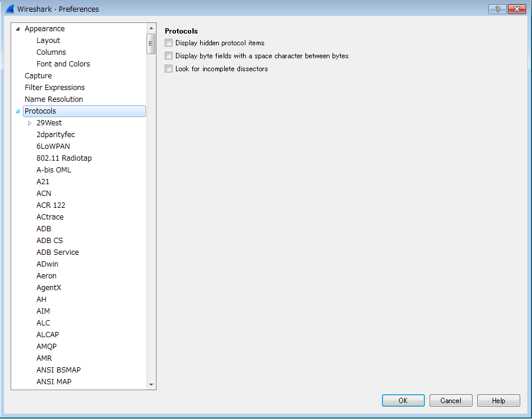Open the Columns settings

[x=51, y=52]
